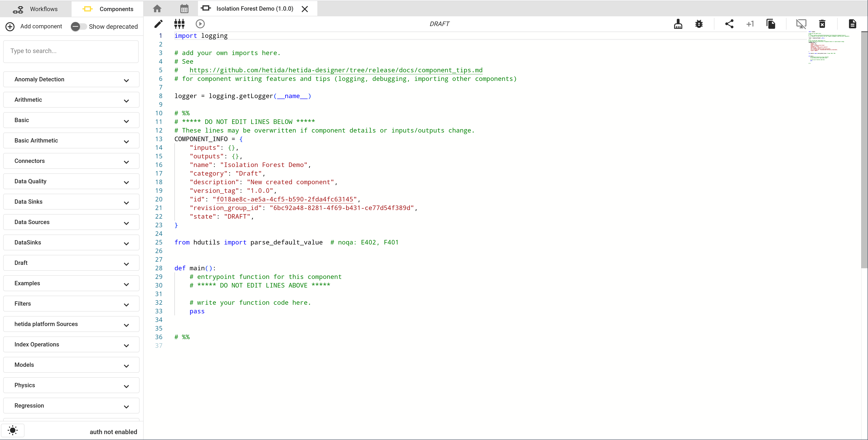
Task: Expand the Draft category
Action: click(x=71, y=263)
